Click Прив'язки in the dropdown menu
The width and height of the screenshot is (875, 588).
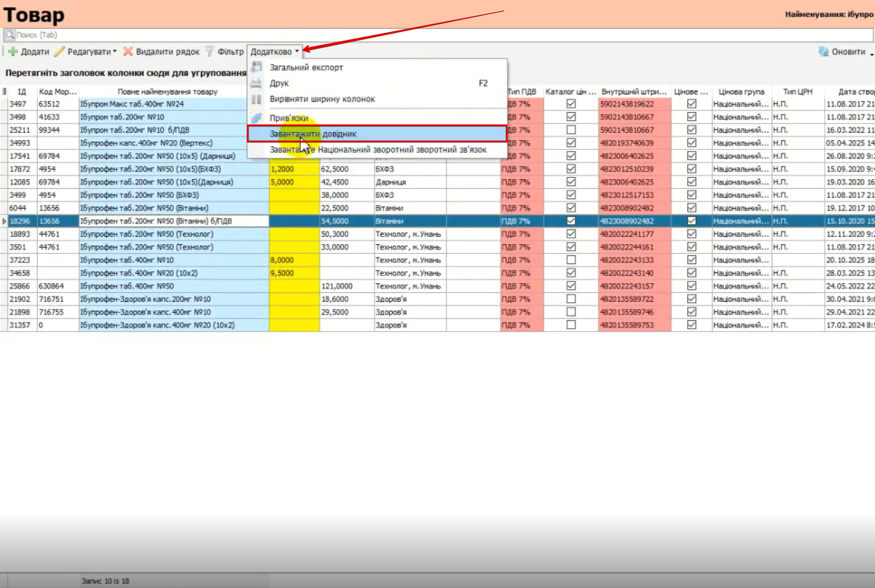point(289,118)
